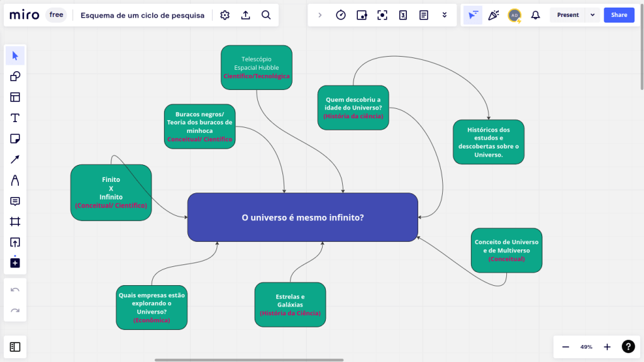The width and height of the screenshot is (644, 362).
Task: Choose the Shapes tool
Action: (x=15, y=77)
